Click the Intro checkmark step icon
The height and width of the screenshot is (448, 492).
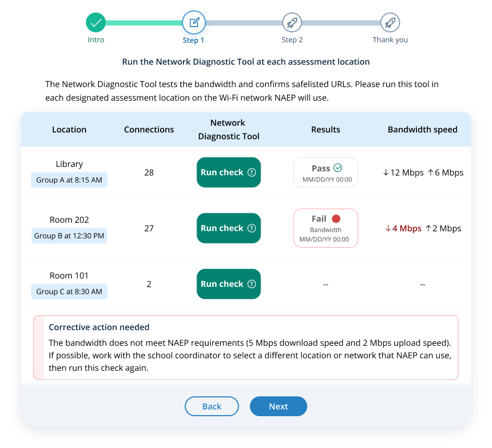click(x=96, y=22)
